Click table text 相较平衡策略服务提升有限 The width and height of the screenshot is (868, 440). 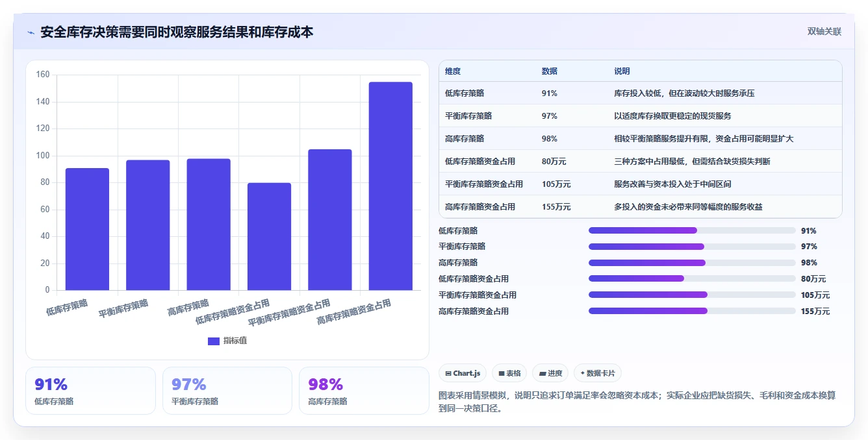pyautogui.click(x=661, y=139)
